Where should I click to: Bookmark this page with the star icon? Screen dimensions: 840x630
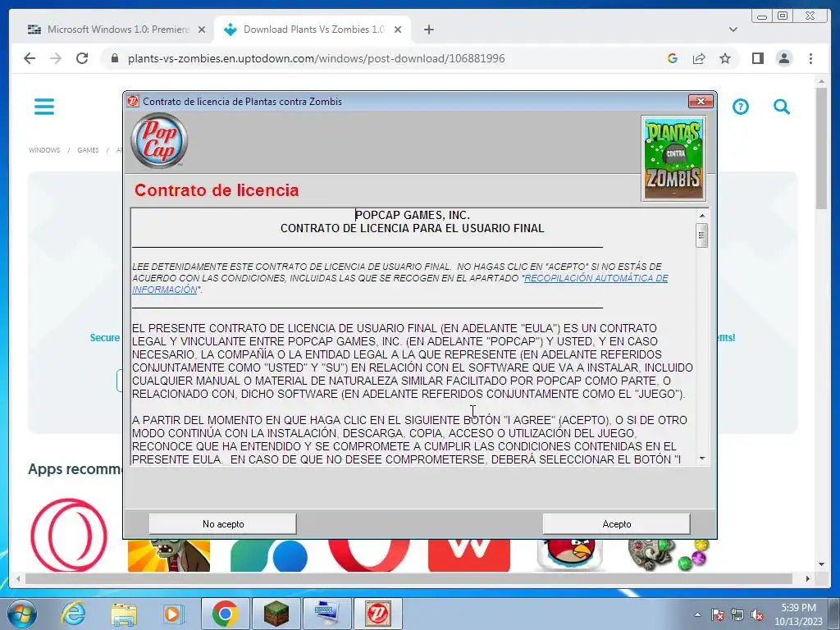tap(725, 58)
